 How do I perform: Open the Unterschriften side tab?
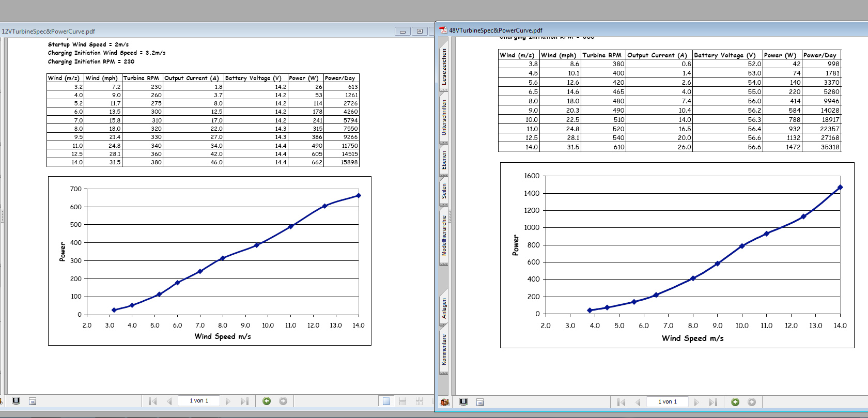(x=444, y=118)
